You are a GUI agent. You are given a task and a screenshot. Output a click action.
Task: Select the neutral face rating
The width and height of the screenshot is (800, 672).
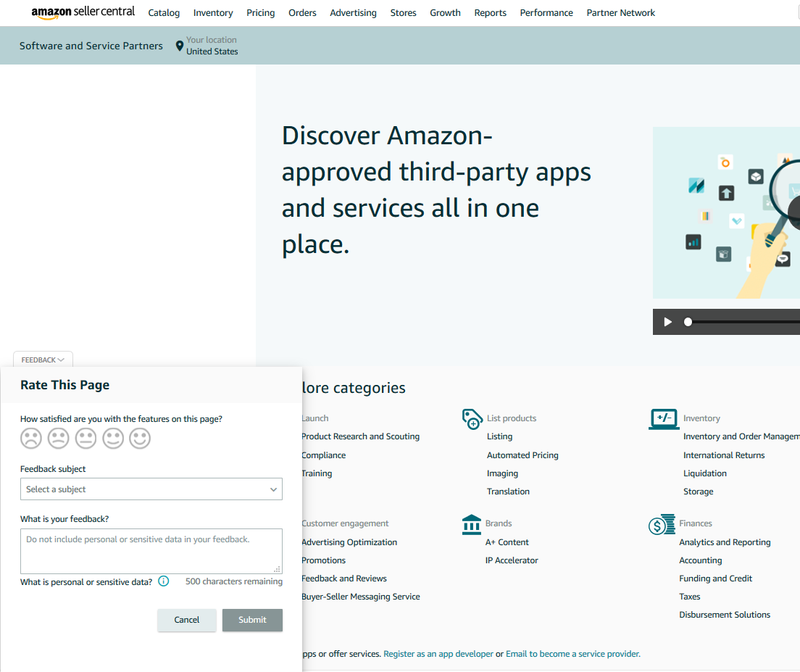tap(86, 439)
